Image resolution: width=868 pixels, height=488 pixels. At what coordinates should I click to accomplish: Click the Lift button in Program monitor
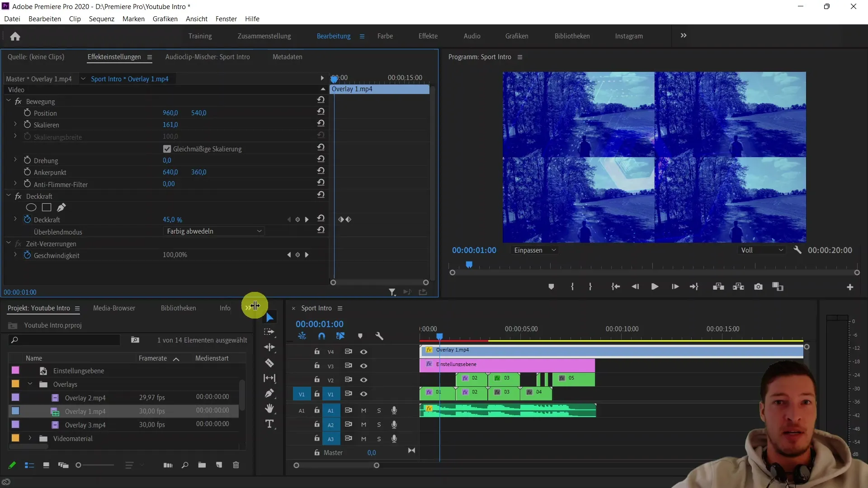718,286
